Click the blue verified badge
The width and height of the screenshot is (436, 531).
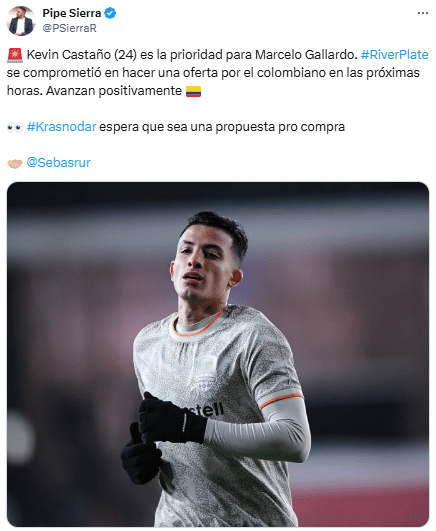110,13
